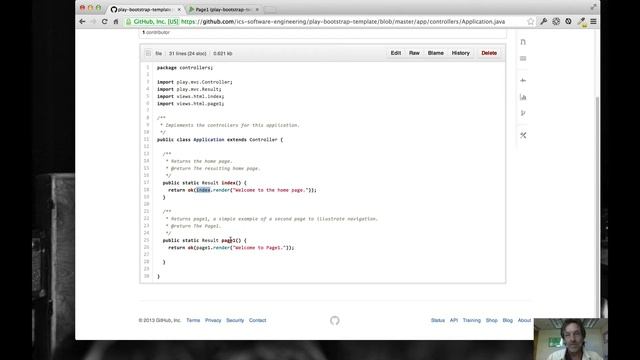Open the Blog footer link

507,320
